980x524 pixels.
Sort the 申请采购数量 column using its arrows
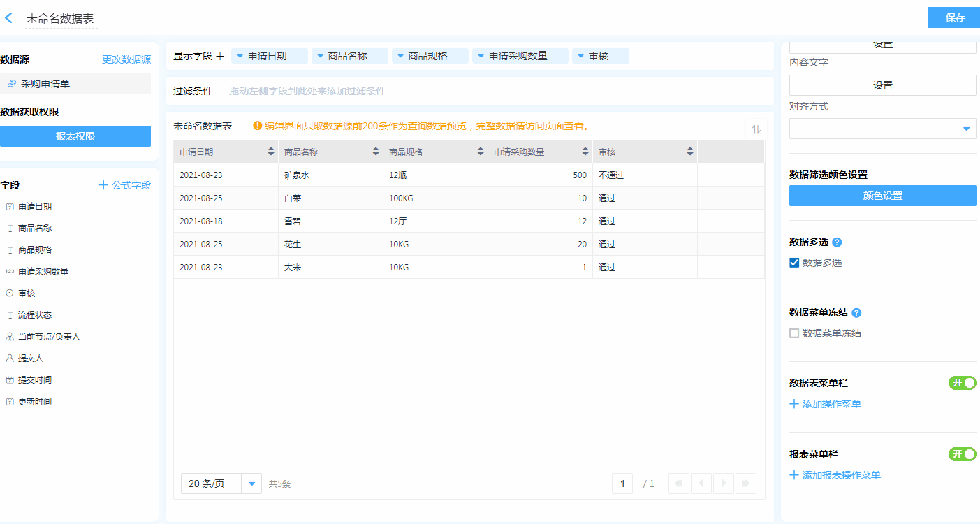(x=585, y=152)
